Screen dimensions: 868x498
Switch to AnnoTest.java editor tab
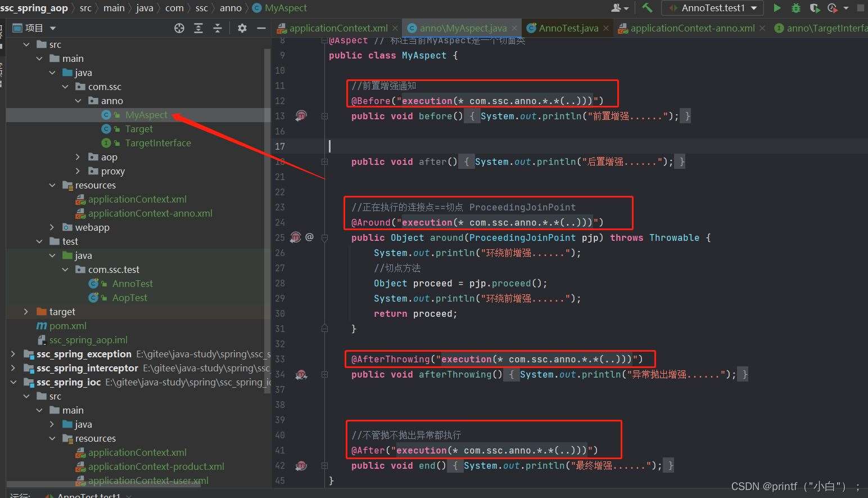[x=568, y=28]
